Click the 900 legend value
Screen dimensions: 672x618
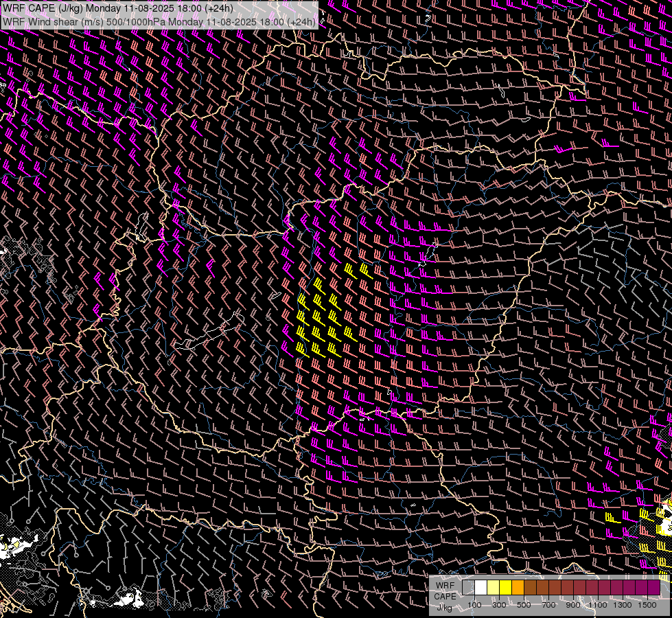(573, 605)
